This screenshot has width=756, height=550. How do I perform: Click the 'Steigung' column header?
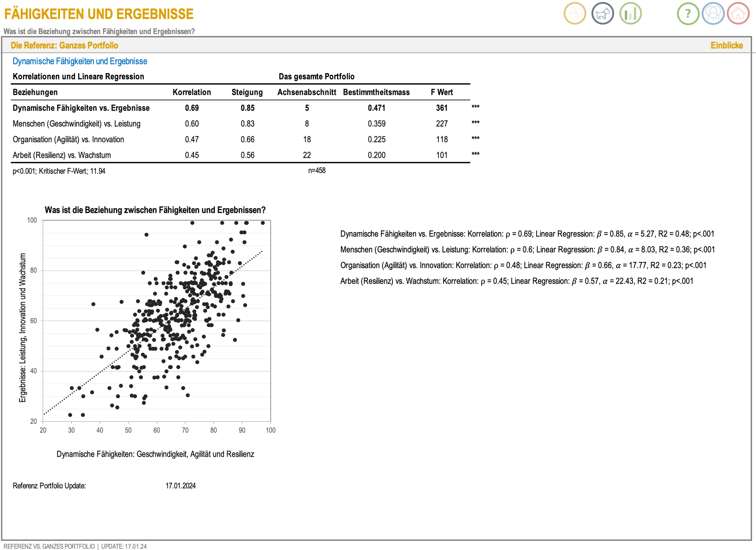pos(247,92)
